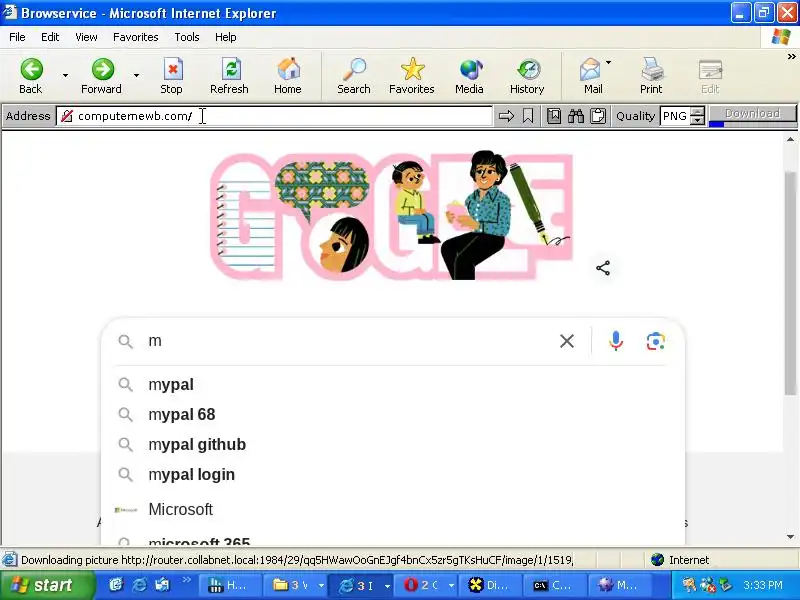Viewport: 800px width, 600px height.
Task: Open the History panel
Action: point(528,76)
